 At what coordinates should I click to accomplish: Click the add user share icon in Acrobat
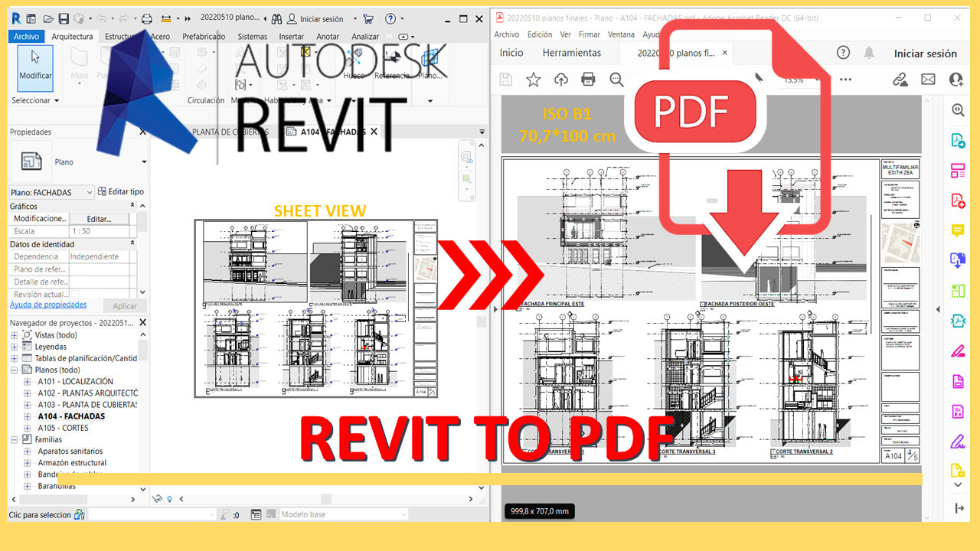coord(956,79)
